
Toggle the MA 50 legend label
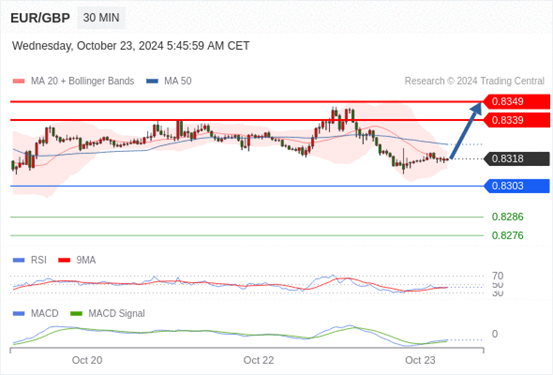click(178, 81)
